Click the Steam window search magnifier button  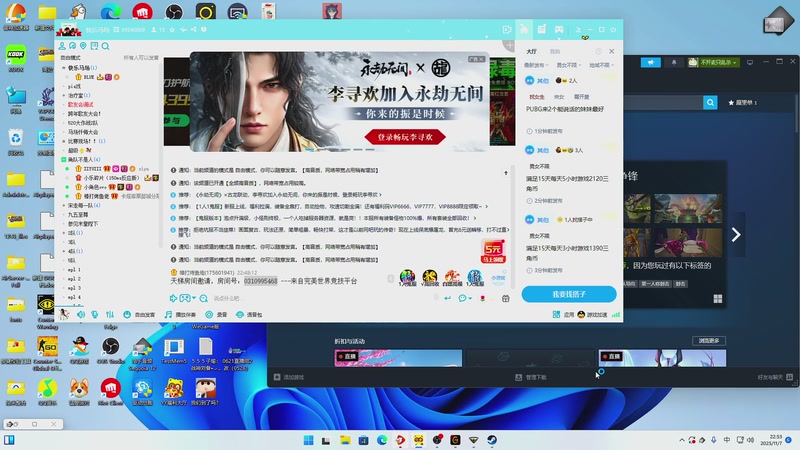pos(710,103)
